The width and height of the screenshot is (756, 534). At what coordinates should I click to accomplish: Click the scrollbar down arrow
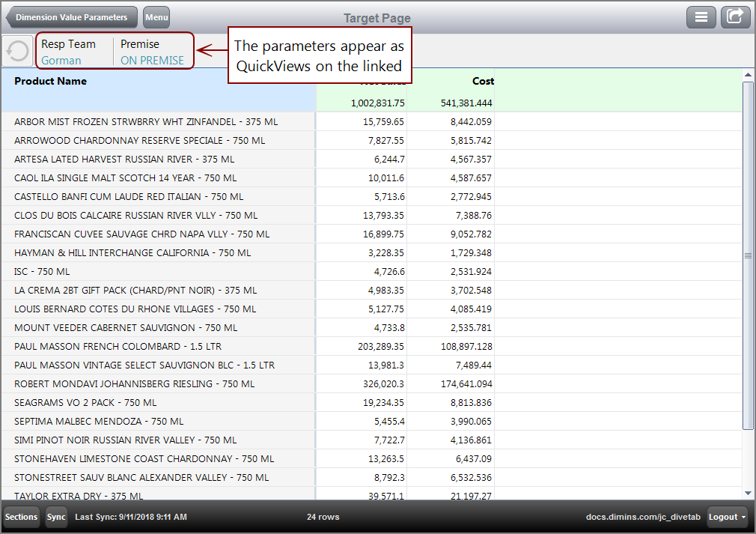click(x=747, y=493)
